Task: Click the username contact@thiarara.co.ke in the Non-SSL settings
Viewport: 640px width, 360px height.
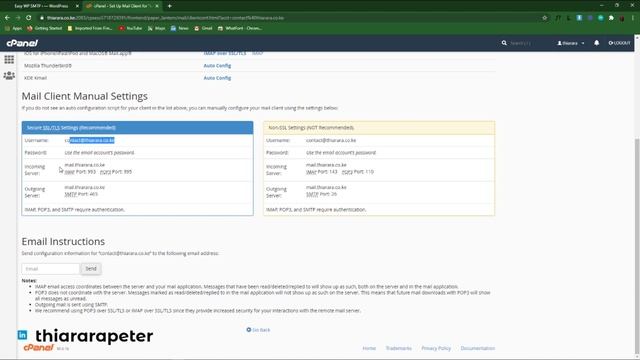Action: point(331,140)
